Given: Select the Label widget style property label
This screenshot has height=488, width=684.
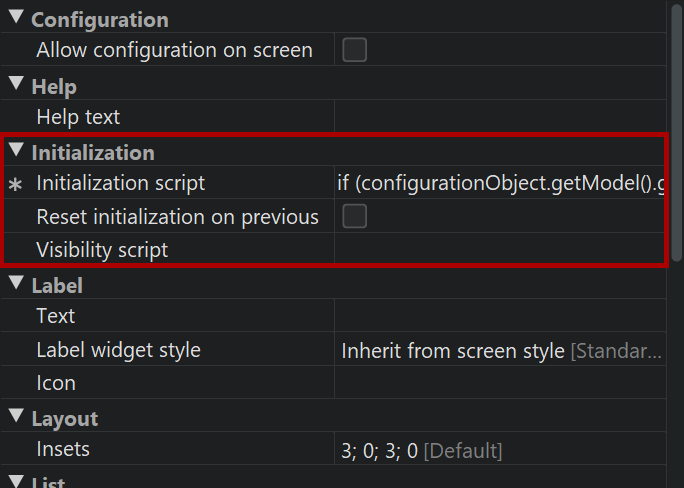Looking at the screenshot, I should 118,350.
